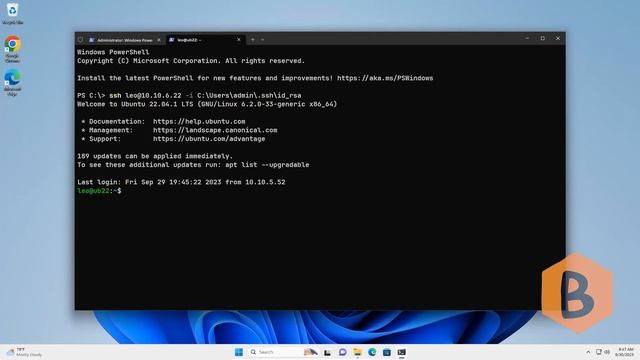Open the clock and date in the taskbar
Image resolution: width=640 pixels, height=360 pixels.
click(625, 352)
